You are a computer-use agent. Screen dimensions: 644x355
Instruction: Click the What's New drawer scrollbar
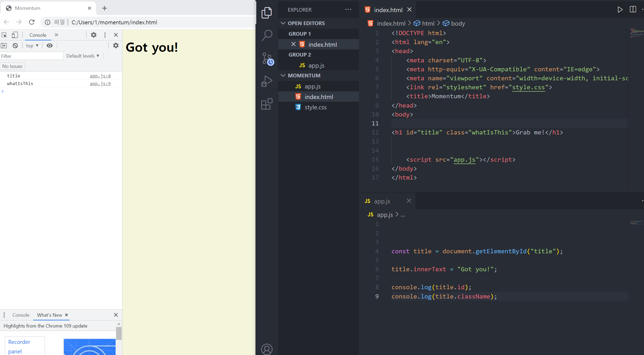[x=119, y=333]
